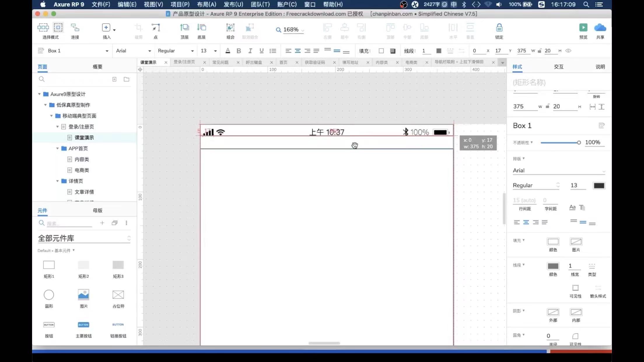Open the 母版 (Masters) tab
Image resolution: width=644 pixels, height=362 pixels.
(97, 210)
